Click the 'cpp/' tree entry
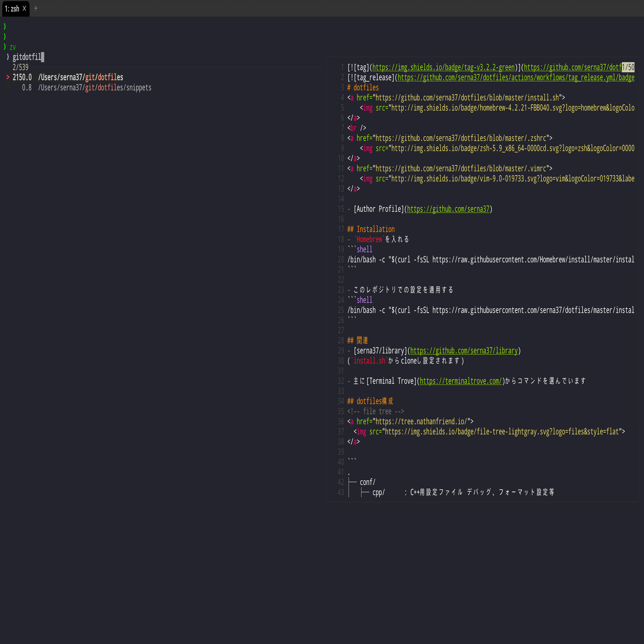The height and width of the screenshot is (644, 644). (378, 492)
